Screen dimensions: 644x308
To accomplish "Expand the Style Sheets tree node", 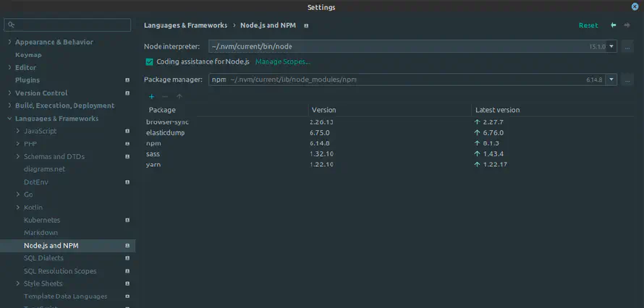I will tap(18, 284).
